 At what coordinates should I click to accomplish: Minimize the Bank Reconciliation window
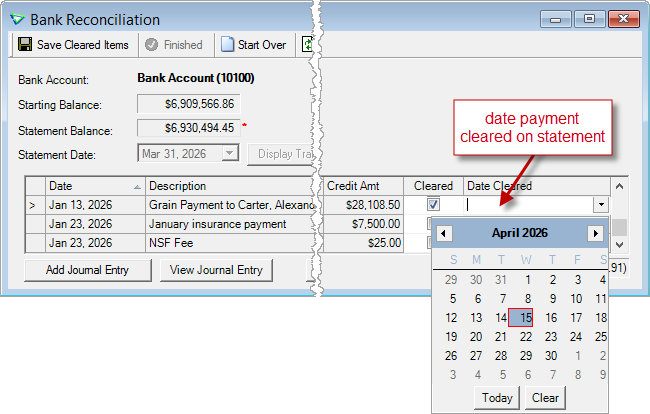click(555, 19)
